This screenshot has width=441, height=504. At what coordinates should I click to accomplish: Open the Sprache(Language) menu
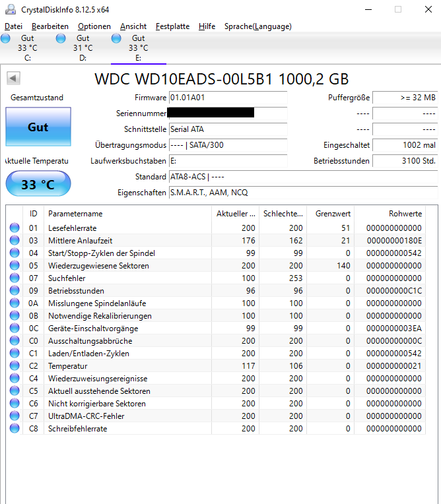258,26
